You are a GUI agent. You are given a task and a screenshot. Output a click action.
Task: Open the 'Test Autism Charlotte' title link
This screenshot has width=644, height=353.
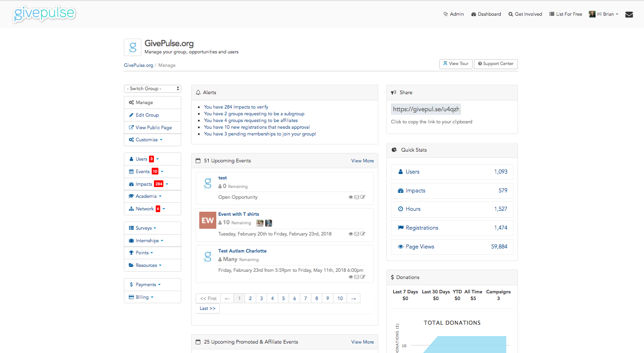pyautogui.click(x=242, y=251)
